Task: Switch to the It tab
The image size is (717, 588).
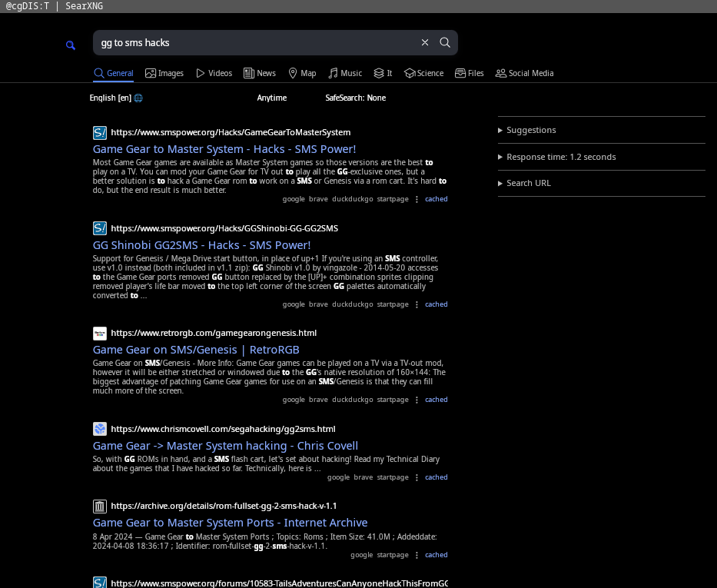Action: [x=383, y=73]
